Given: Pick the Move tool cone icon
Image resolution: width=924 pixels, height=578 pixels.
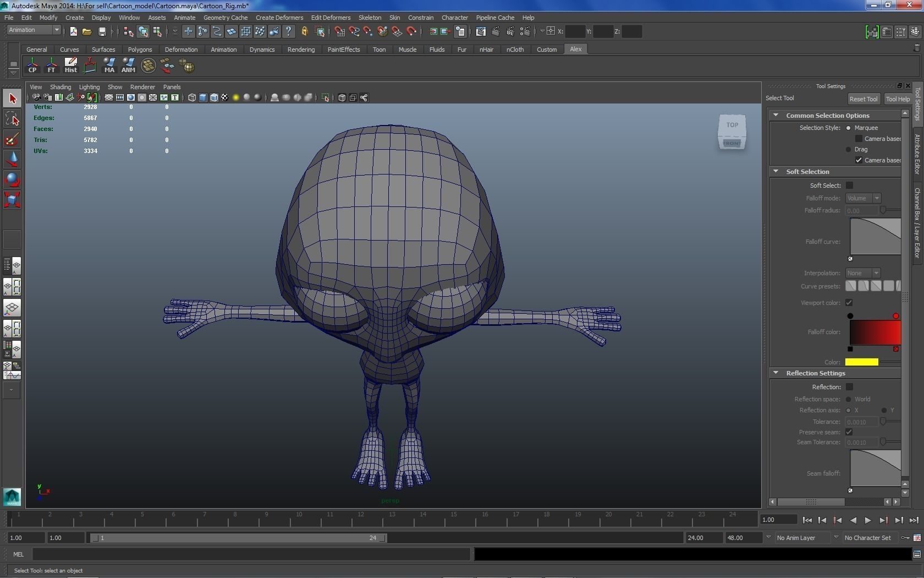Looking at the screenshot, I should coord(12,160).
